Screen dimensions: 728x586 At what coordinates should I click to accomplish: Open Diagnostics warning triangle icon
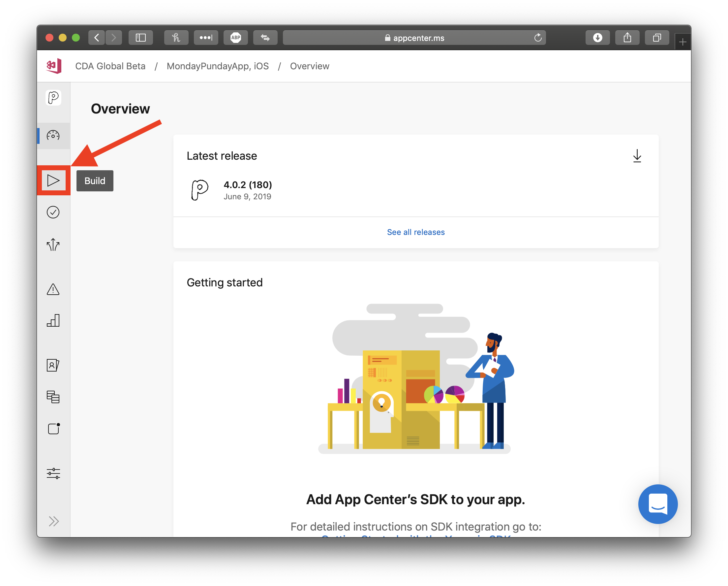(53, 289)
